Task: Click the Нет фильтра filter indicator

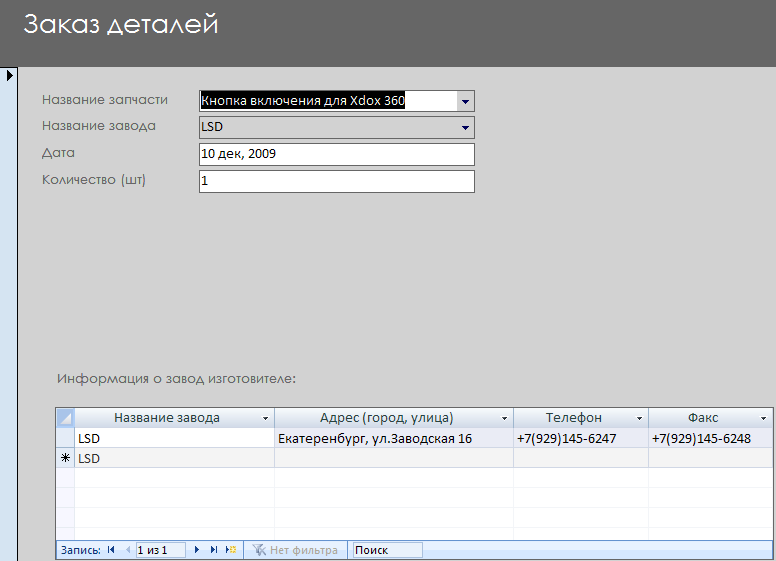Action: coord(295,550)
